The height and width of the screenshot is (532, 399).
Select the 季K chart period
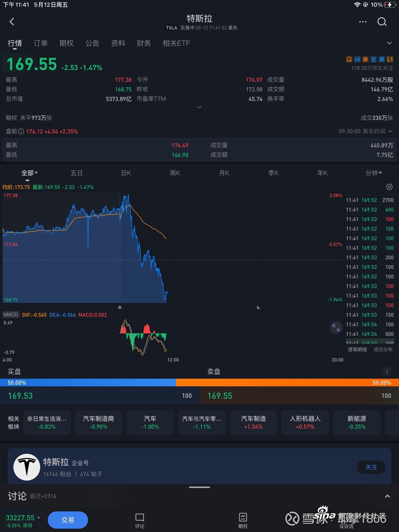coord(273,173)
